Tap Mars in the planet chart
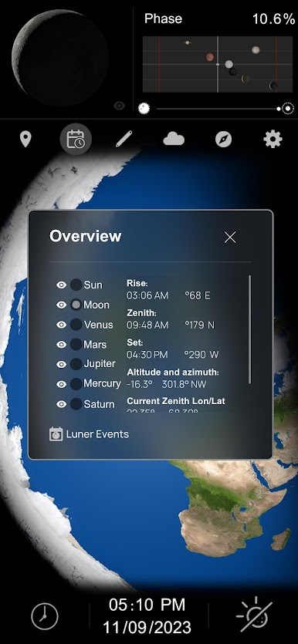 click(x=210, y=56)
